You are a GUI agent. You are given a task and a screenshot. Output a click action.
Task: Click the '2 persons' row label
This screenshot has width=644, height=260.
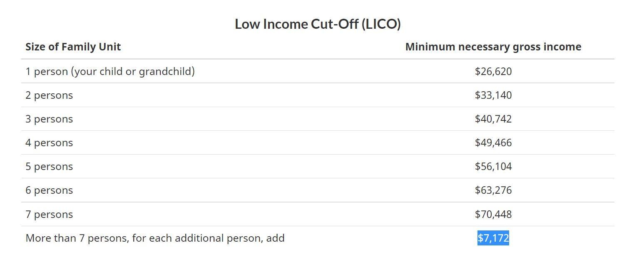coord(49,95)
